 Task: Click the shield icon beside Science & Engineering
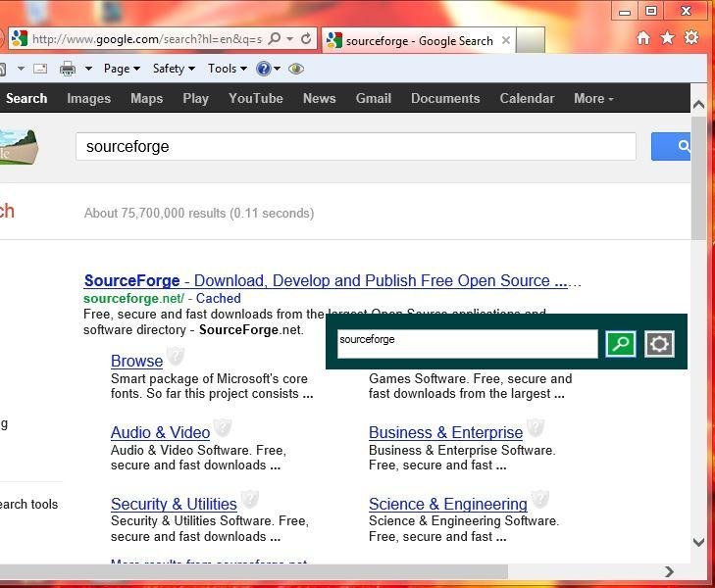(539, 499)
